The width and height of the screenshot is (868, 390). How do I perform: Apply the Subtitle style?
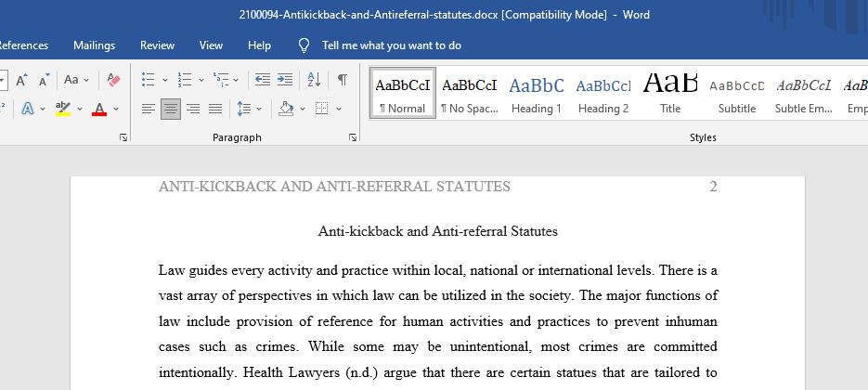(737, 93)
